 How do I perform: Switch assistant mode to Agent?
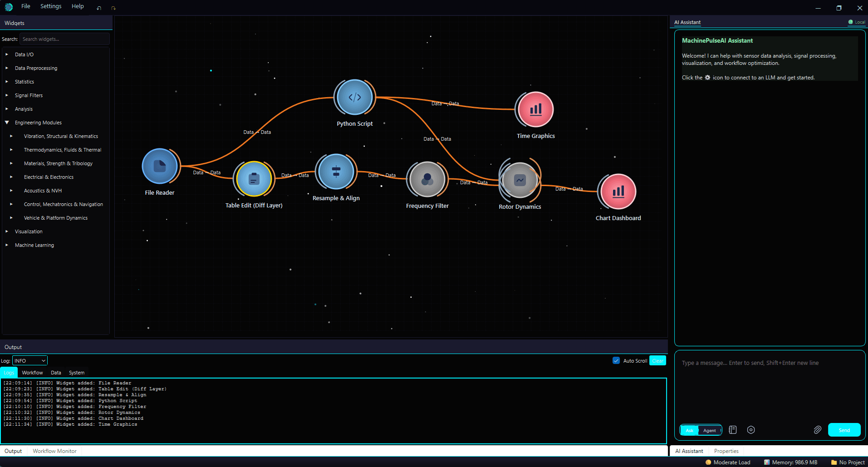click(710, 430)
